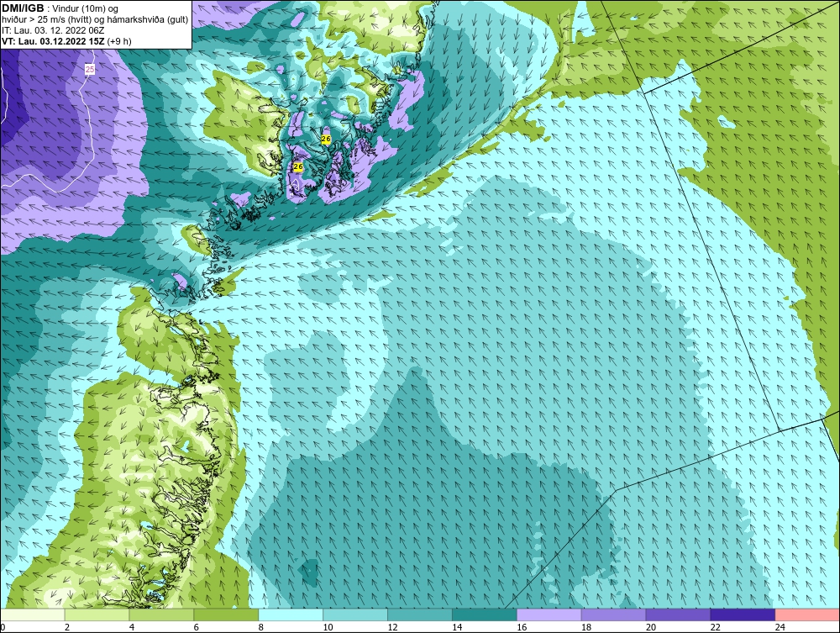Select the 18–20 m/s lavender legend swatch
Screen dimensions: 840x633
pos(613,615)
